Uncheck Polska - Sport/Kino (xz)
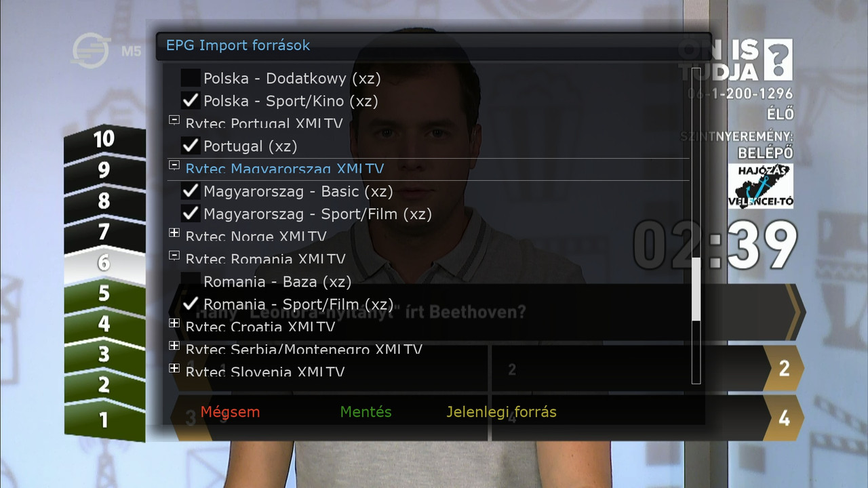The height and width of the screenshot is (488, 868). [191, 101]
